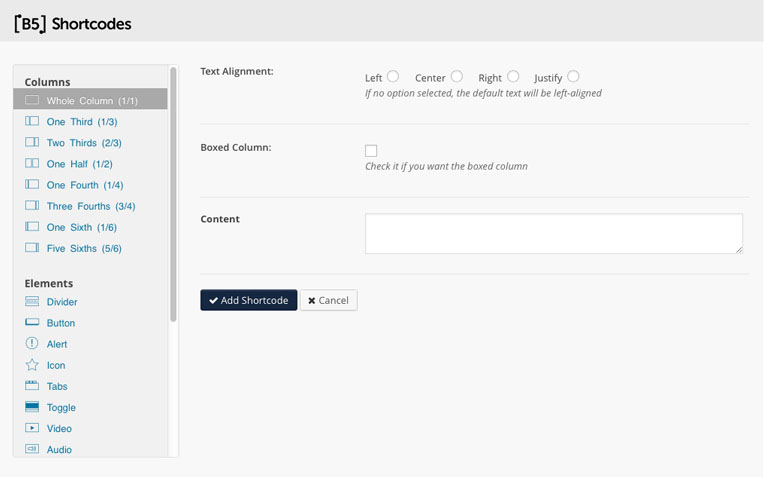Click inside the Content text area

point(554,233)
